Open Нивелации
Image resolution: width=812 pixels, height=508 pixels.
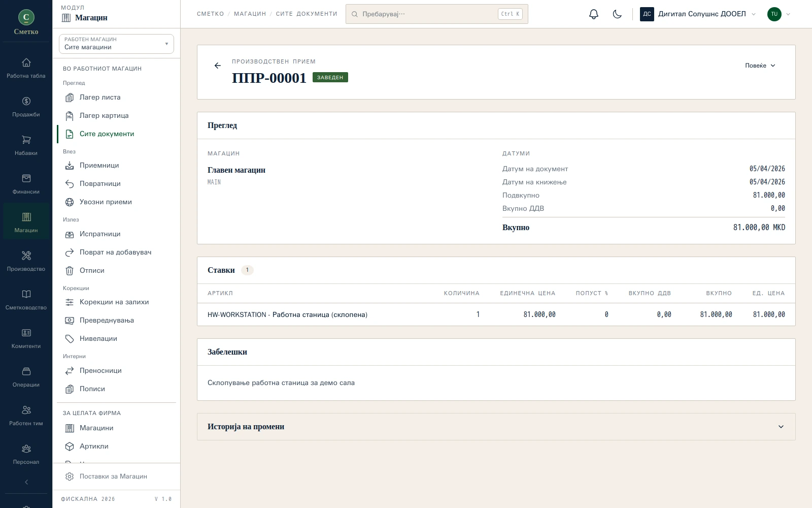(x=116, y=339)
